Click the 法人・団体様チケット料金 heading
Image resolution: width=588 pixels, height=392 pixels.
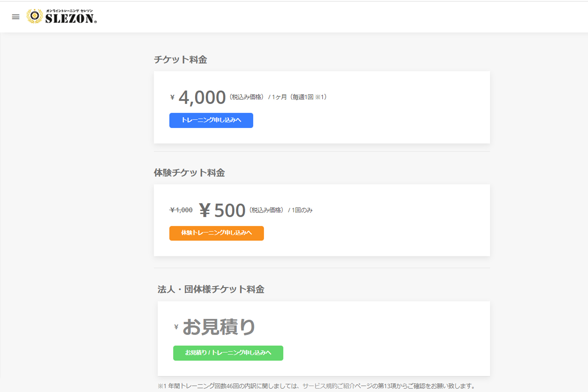pos(211,289)
